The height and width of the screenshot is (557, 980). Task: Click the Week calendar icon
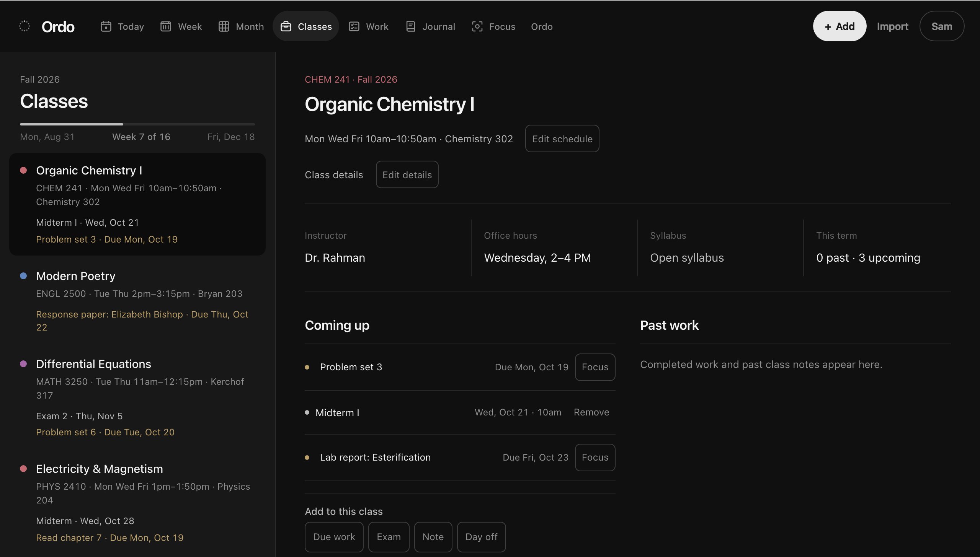pos(166,26)
